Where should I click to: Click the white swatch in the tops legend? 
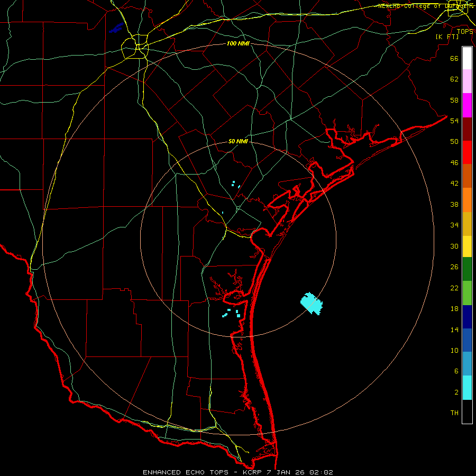click(467, 58)
